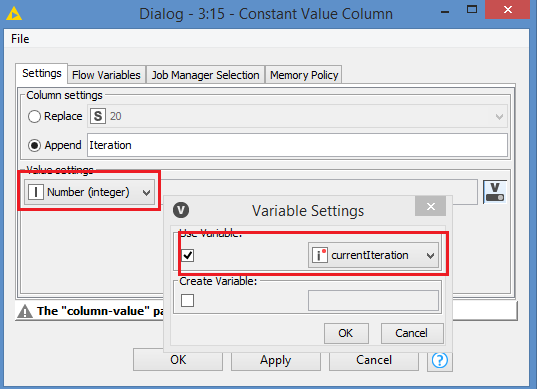Click the KNIME yellow triangle logo in title bar
The image size is (537, 389).
[14, 14]
